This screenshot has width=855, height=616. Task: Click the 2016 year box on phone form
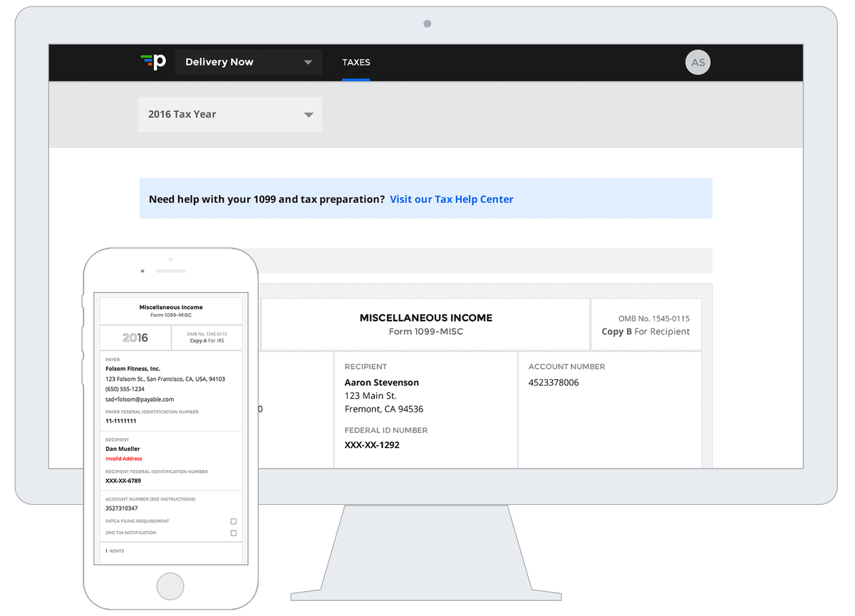click(x=135, y=338)
